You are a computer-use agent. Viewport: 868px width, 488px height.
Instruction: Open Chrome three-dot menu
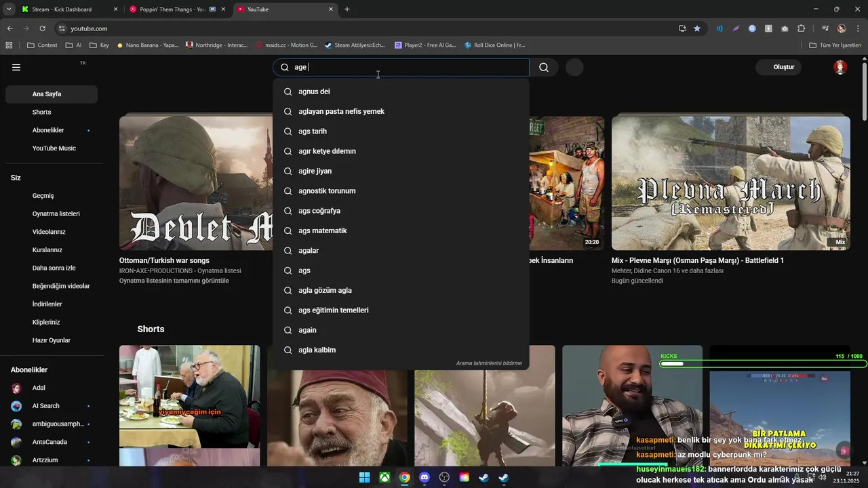858,28
